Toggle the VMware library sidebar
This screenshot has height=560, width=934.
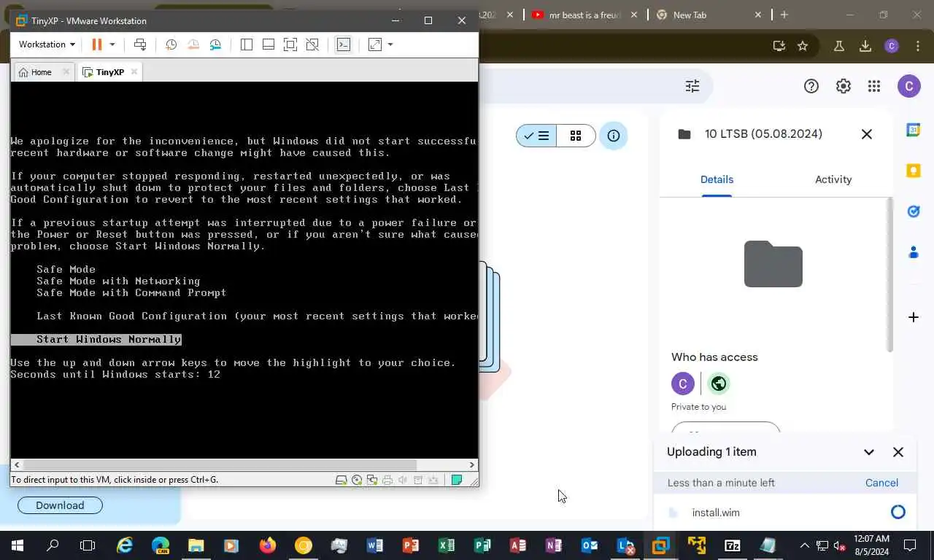click(x=247, y=44)
